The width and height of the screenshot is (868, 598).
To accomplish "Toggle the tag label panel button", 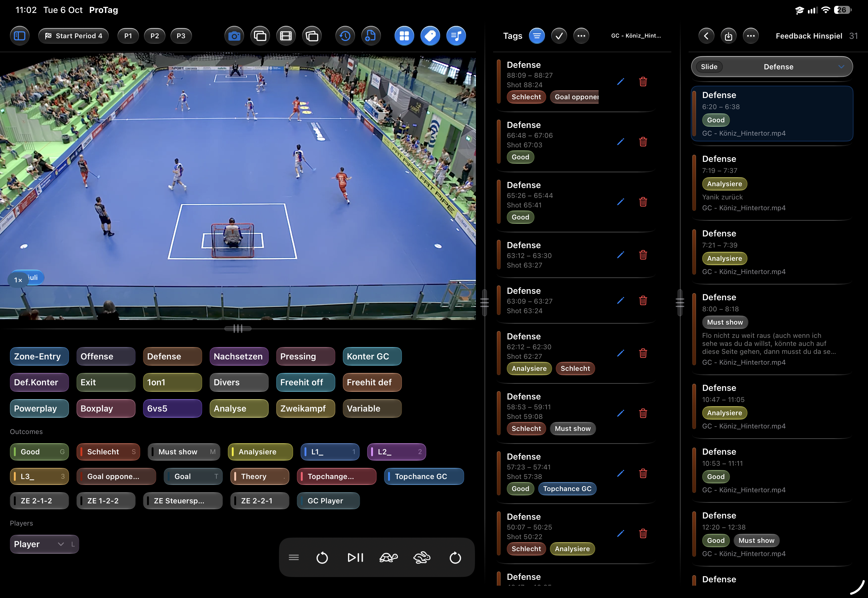I will coord(430,36).
